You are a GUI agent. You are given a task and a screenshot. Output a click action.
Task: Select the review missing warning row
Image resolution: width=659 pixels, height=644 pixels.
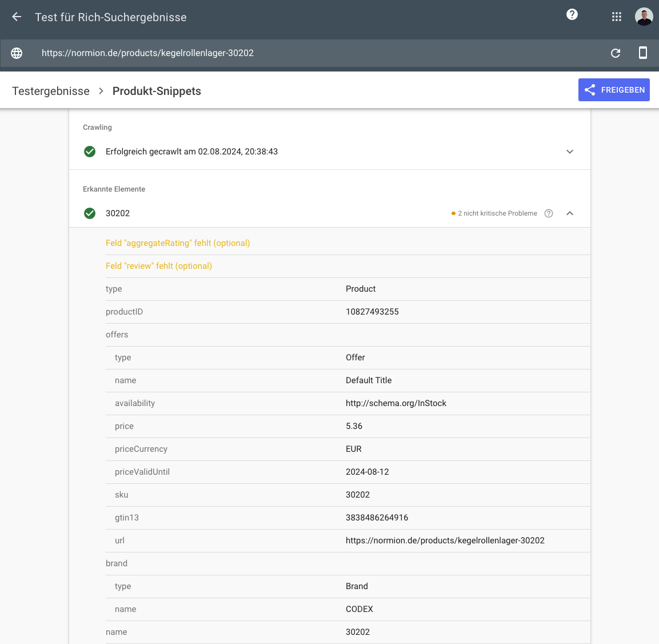[159, 266]
